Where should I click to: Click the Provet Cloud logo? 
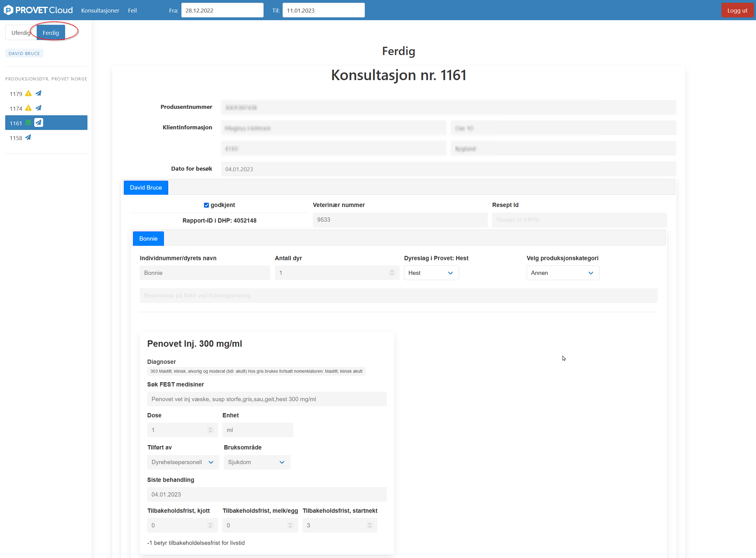tap(38, 10)
